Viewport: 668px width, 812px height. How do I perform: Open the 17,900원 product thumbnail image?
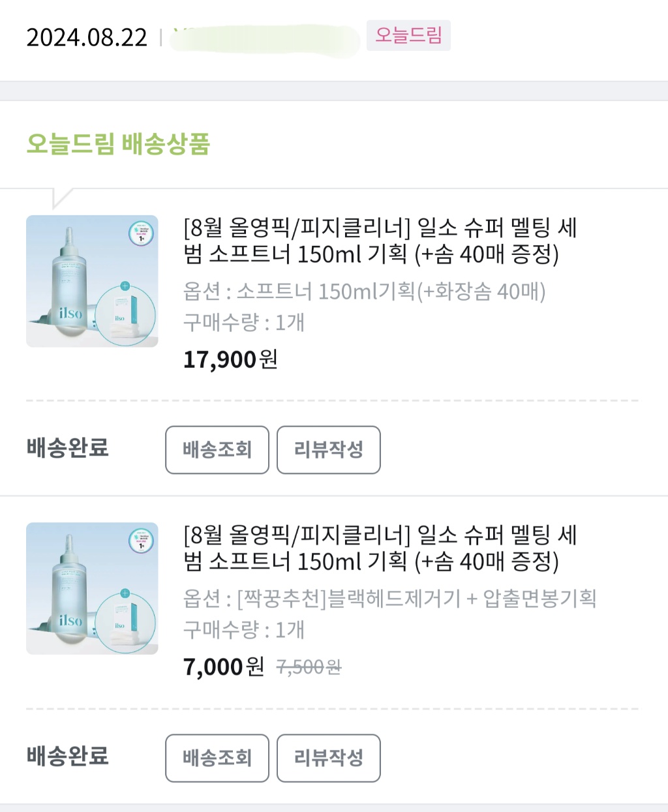(x=92, y=281)
